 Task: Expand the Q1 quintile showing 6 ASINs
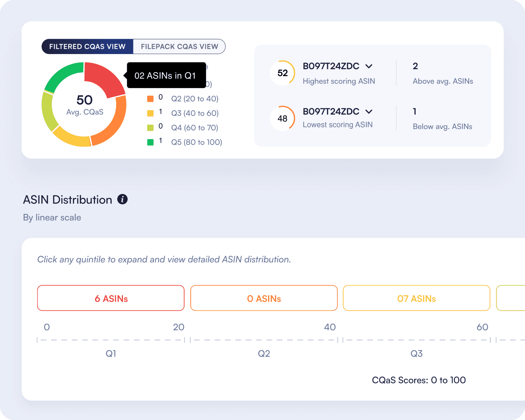[111, 298]
